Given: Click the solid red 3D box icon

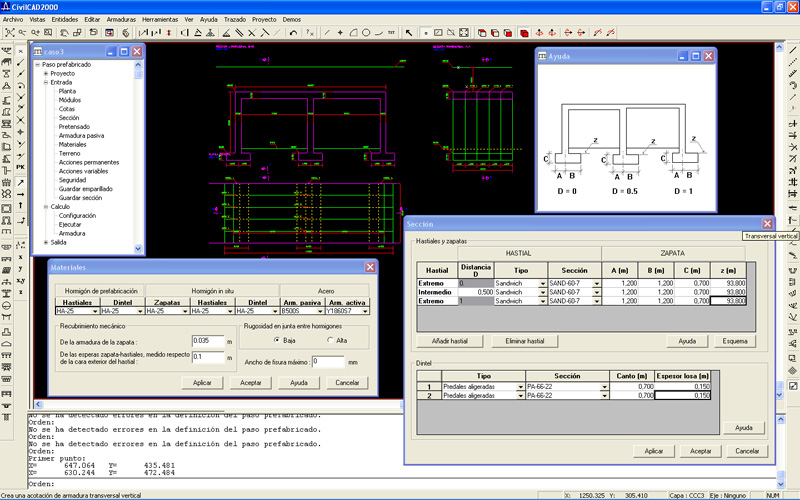Looking at the screenshot, I should pyautogui.click(x=523, y=33).
